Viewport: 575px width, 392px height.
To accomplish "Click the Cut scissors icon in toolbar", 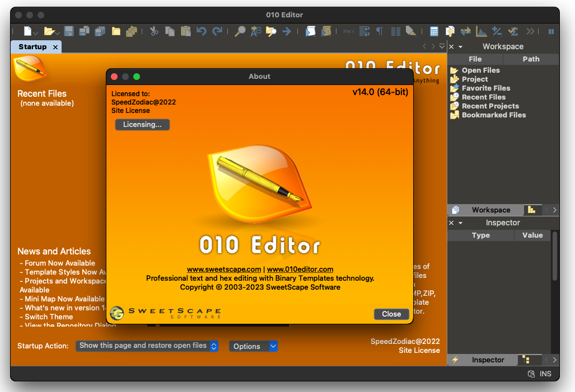I will pyautogui.click(x=154, y=31).
